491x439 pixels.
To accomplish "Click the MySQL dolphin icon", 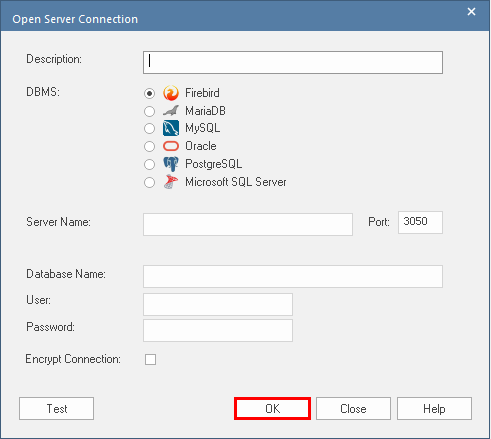I will (x=171, y=128).
